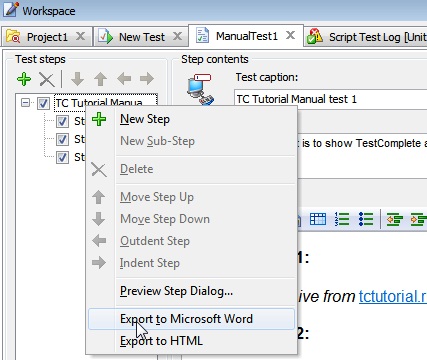This screenshot has width=427, height=360.
Task: Collapse the TC Tutorial Manual tree node
Action: pos(25,103)
